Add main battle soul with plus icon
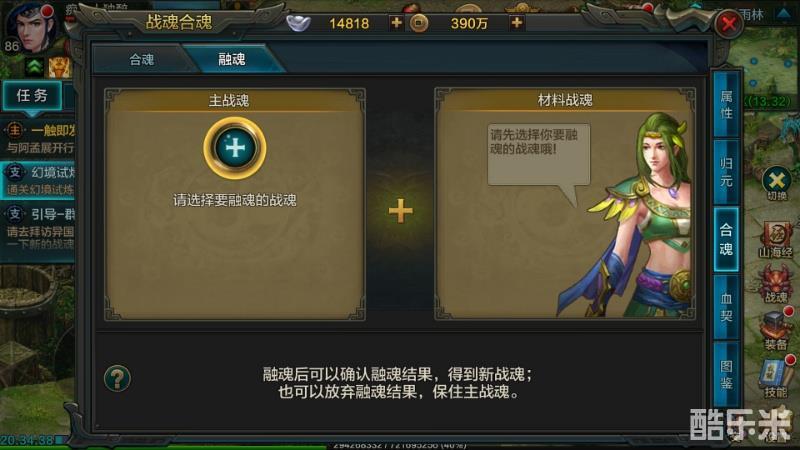800x450 pixels. point(235,148)
